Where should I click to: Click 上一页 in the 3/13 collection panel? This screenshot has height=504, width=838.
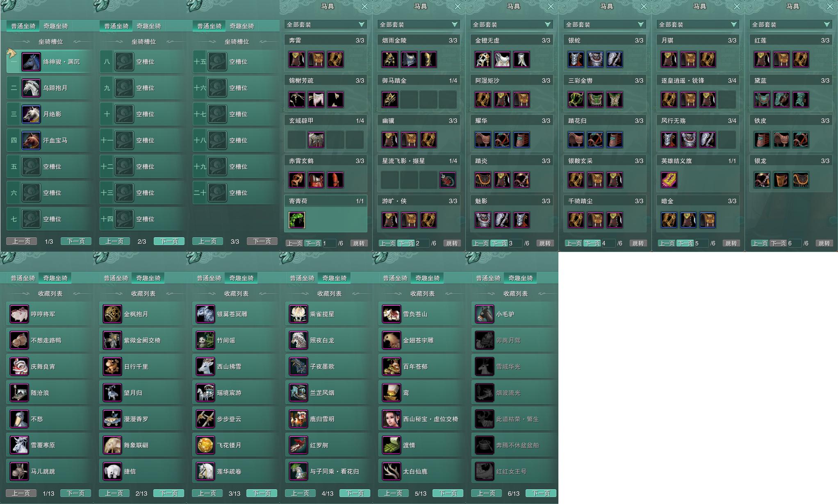[x=207, y=493]
